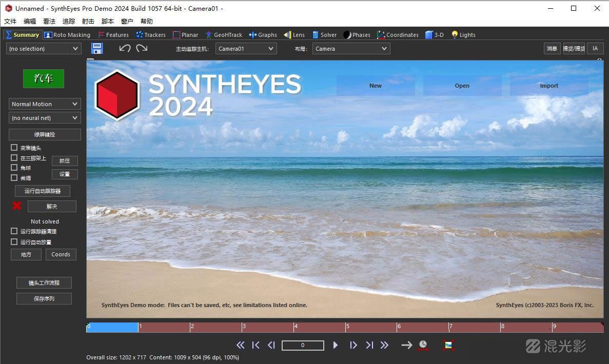
Task: Toggle the 角球 checkbox
Action: (x=14, y=168)
